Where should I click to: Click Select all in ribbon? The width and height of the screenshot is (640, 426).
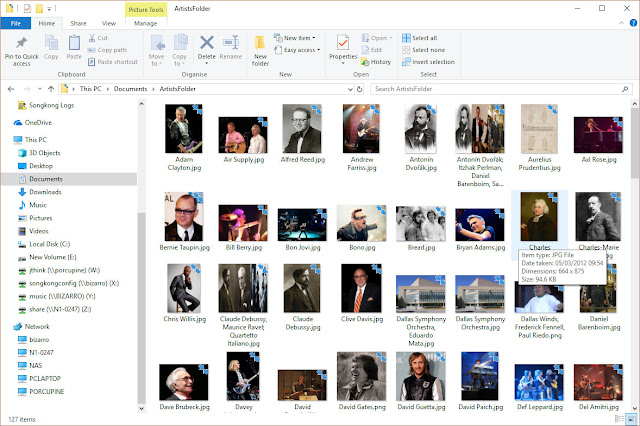pyautogui.click(x=420, y=38)
